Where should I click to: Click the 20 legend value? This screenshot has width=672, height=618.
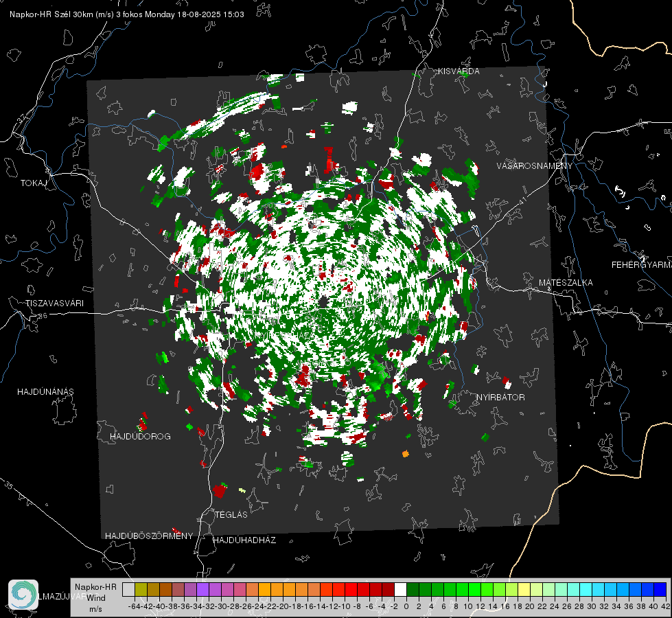click(x=530, y=606)
